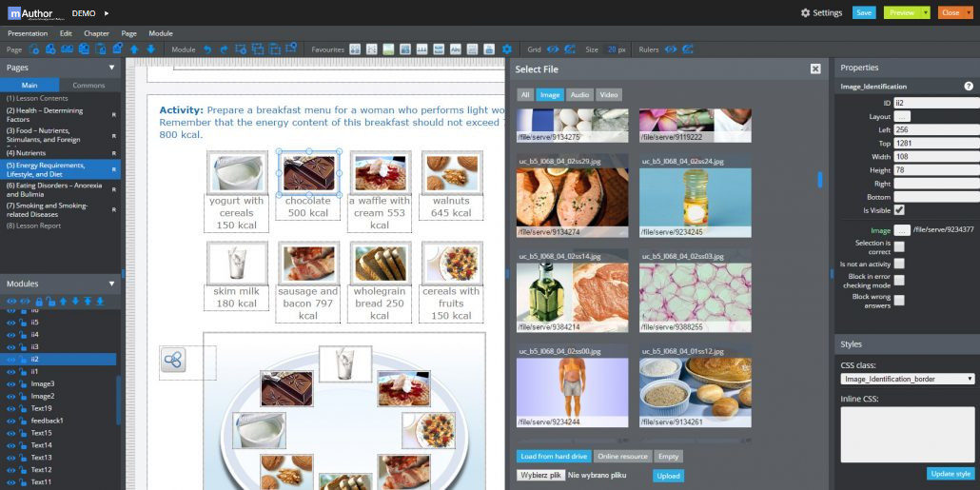980x490 pixels.
Task: Open the favourites settings gear
Action: point(507,49)
